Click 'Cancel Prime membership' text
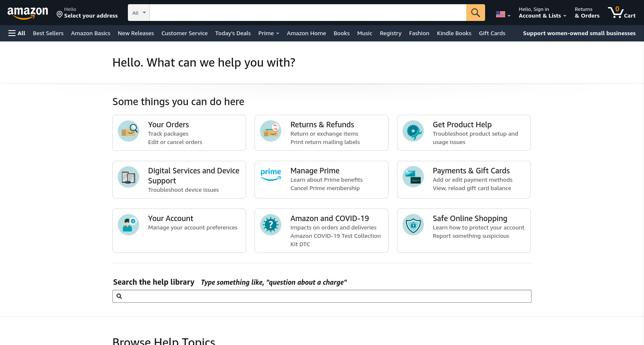The width and height of the screenshot is (644, 345). click(x=325, y=188)
